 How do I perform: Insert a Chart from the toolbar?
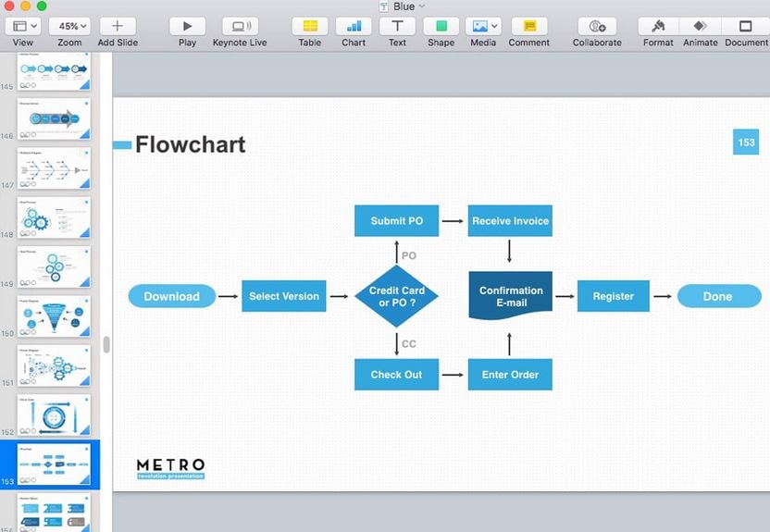(354, 26)
